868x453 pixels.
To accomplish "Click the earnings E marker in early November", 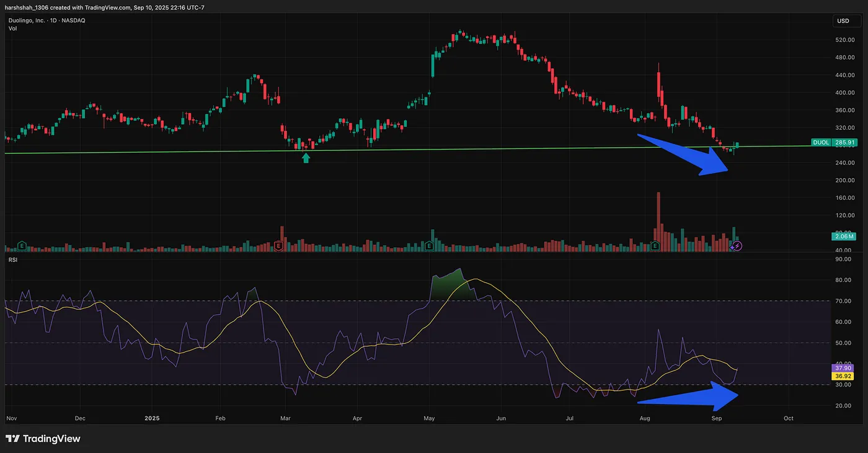I will pos(21,246).
